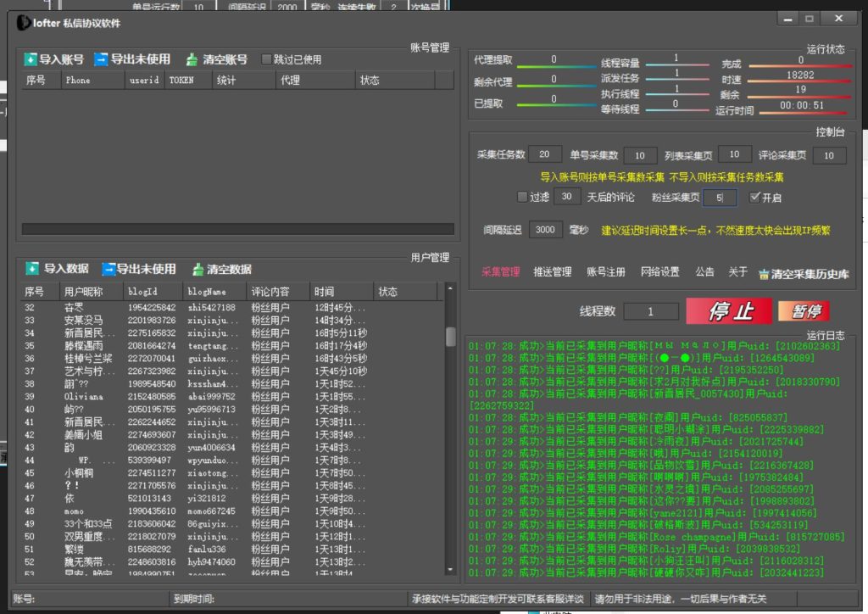Viewport: 868px width, 614px height.
Task: Uncheck the 开启 checkbox
Action: (x=755, y=197)
